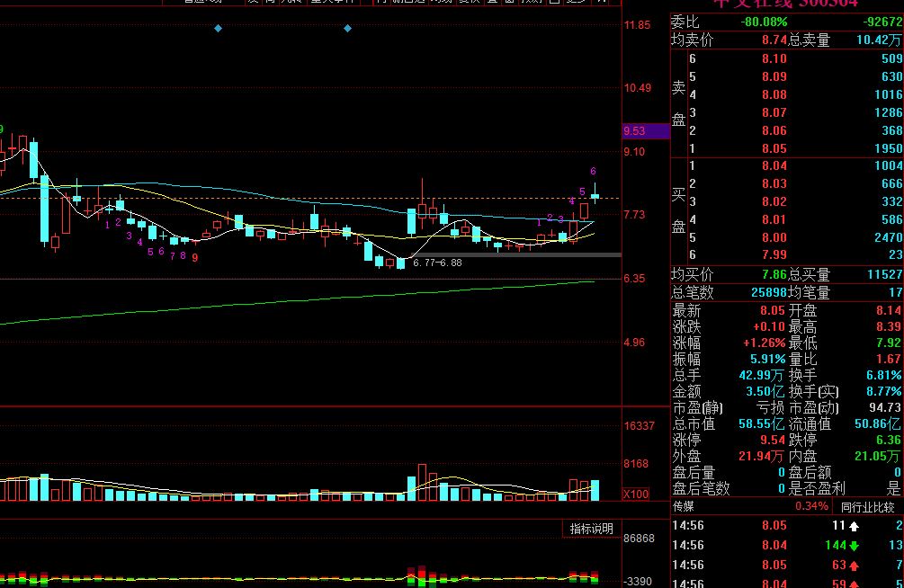This screenshot has height=588, width=904.
Task: Click the 最低 low price 7.92
Action: (x=889, y=343)
